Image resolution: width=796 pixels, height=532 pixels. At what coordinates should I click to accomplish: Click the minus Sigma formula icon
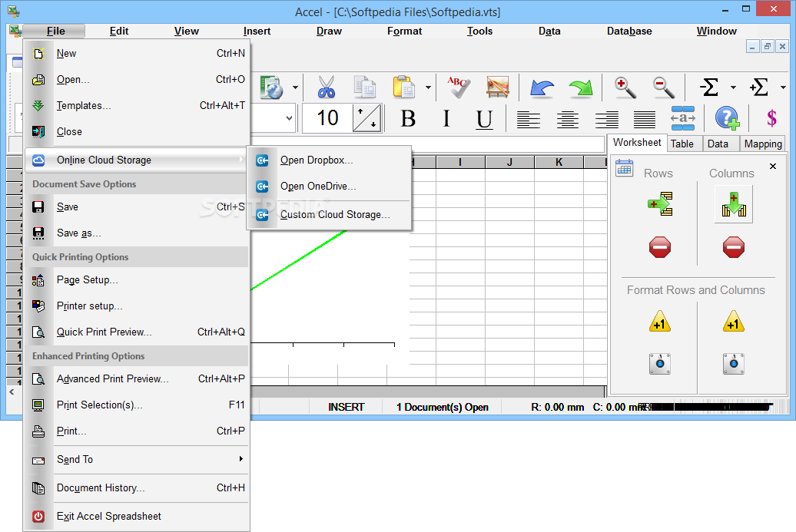(x=709, y=88)
